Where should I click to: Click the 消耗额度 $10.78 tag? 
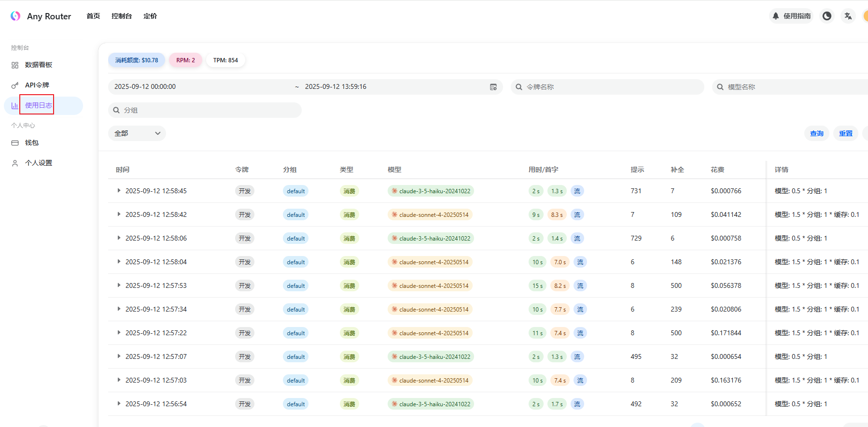coord(137,60)
